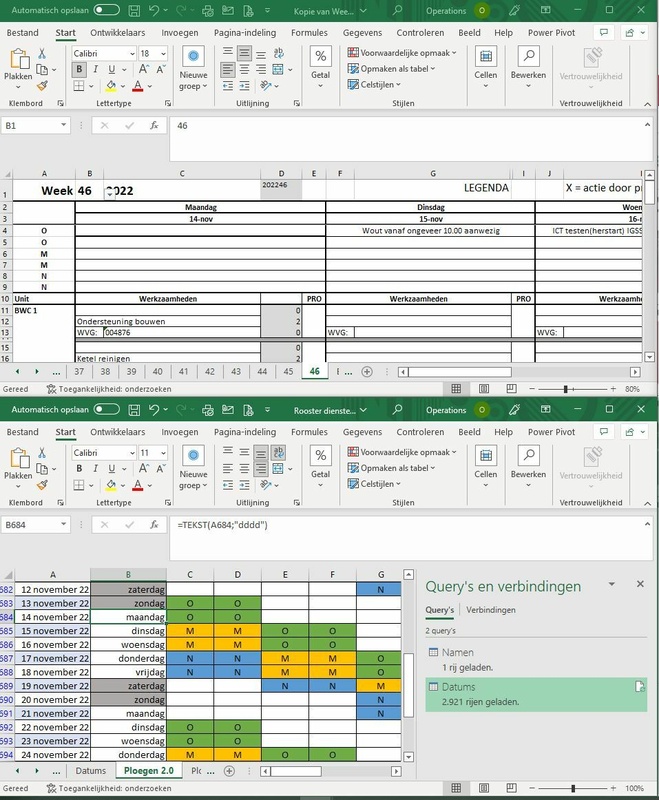Switch to page layout view in top status bar
Screen dimensions: 659x800
click(484, 389)
